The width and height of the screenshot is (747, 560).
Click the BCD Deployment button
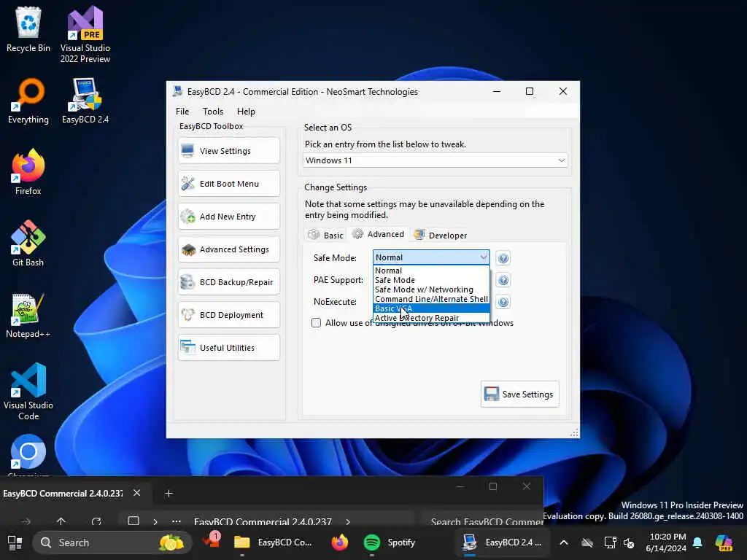coord(229,315)
